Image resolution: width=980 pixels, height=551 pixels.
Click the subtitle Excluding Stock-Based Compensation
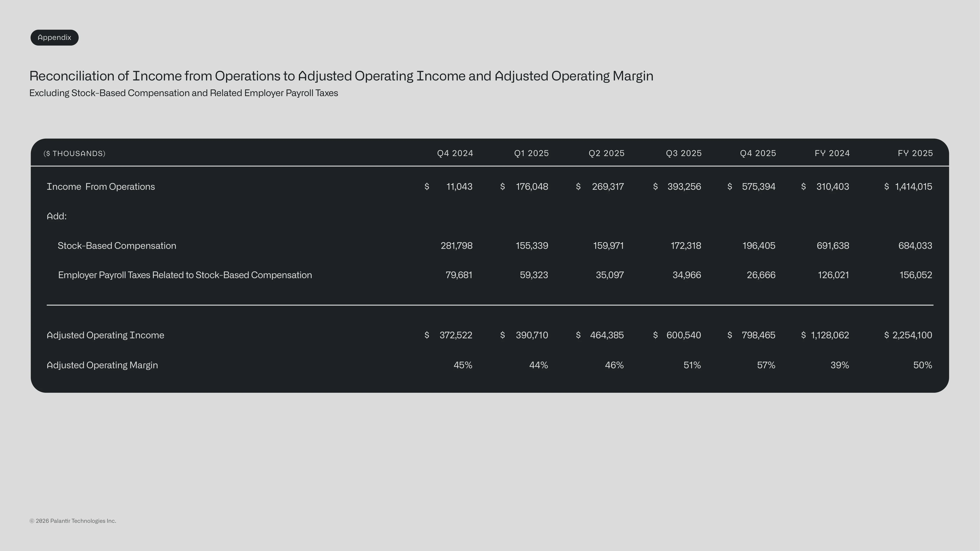184,93
